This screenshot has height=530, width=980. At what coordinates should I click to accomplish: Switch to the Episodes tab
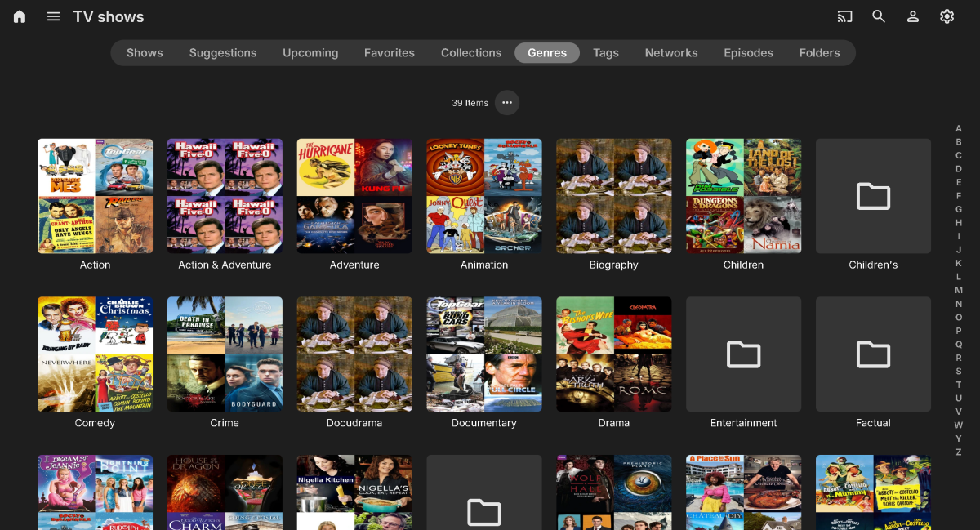pos(748,53)
